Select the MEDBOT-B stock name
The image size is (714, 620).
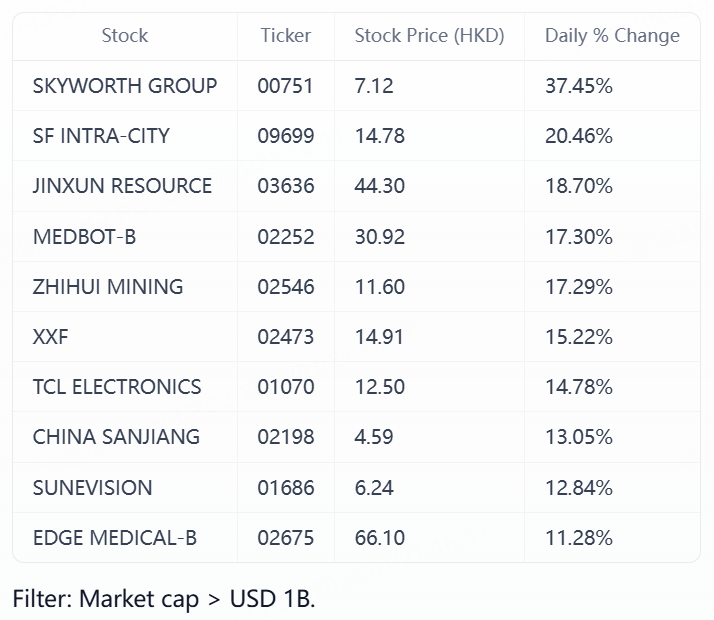coord(84,237)
